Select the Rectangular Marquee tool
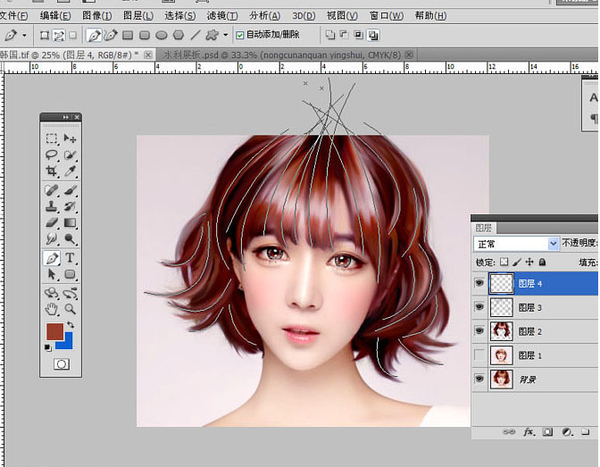The image size is (600, 467). [x=51, y=137]
